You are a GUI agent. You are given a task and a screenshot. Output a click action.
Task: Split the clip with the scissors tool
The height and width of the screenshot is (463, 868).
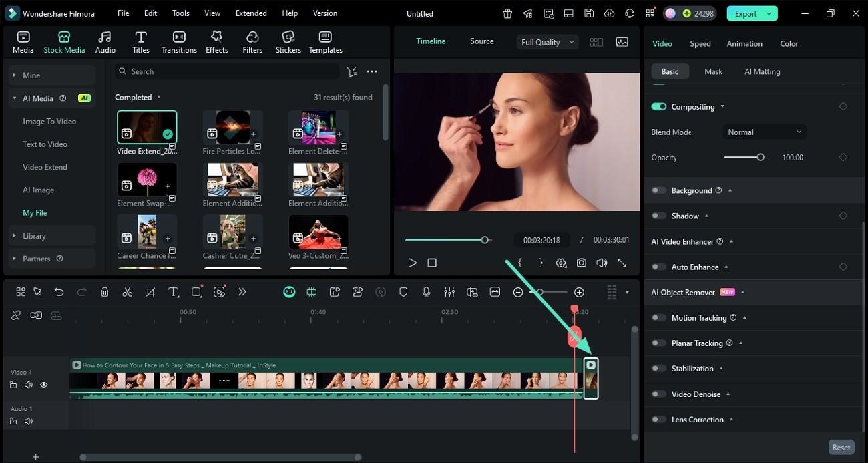[x=128, y=292]
